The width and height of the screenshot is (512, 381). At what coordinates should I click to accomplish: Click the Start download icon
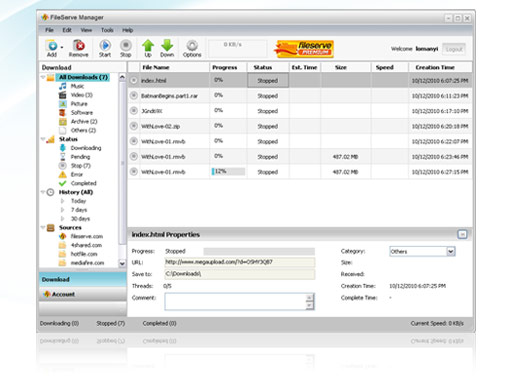(105, 45)
